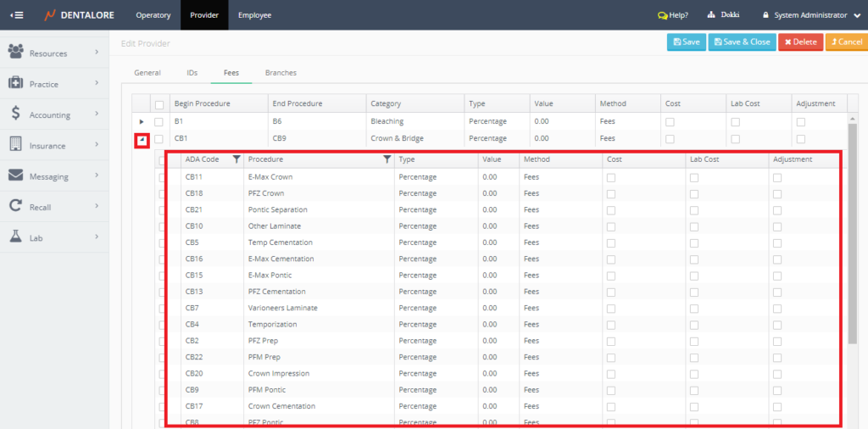
Task: Tick the row checkbox for Bleaching B1
Action: [x=159, y=122]
